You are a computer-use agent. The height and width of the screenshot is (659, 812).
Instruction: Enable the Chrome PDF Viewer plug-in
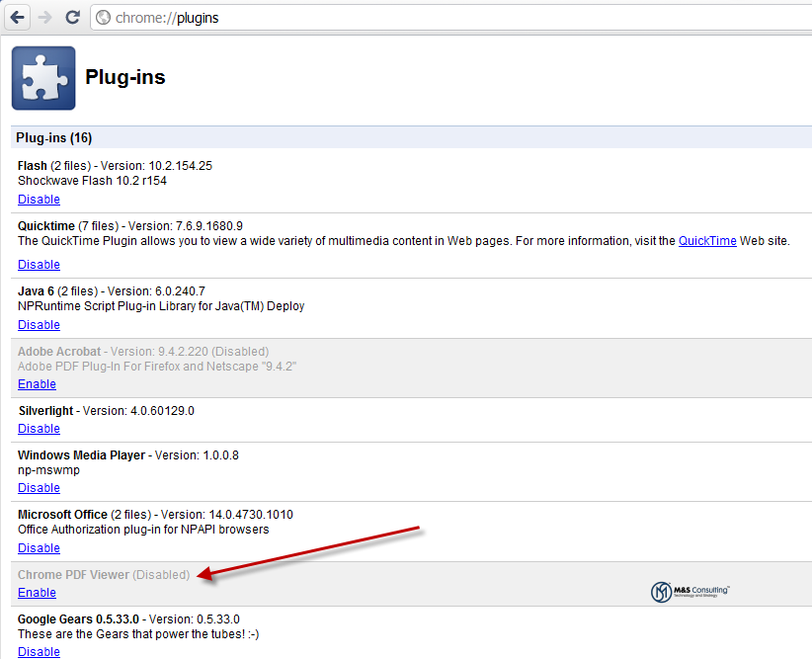point(37,593)
